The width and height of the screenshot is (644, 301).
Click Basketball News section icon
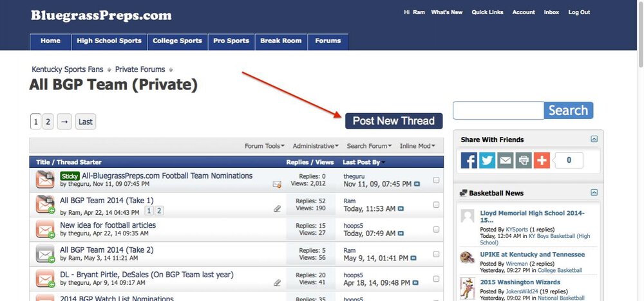(x=464, y=193)
